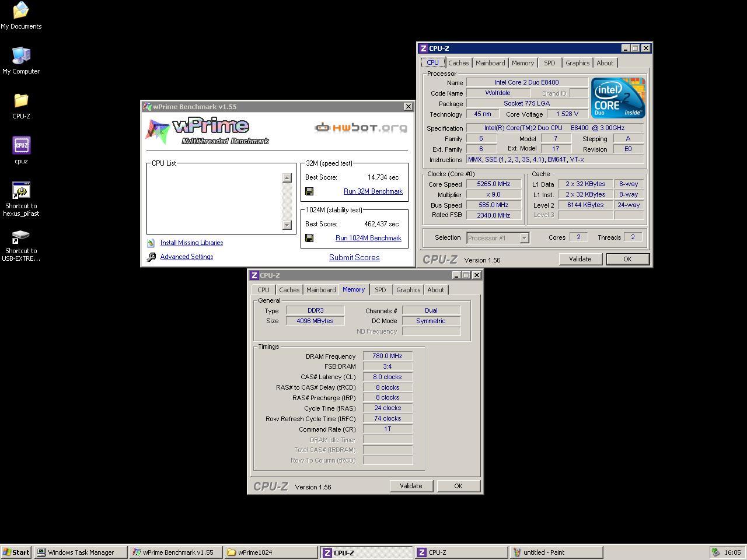Click the hwbot.org logo in wPrime

pos(361,127)
